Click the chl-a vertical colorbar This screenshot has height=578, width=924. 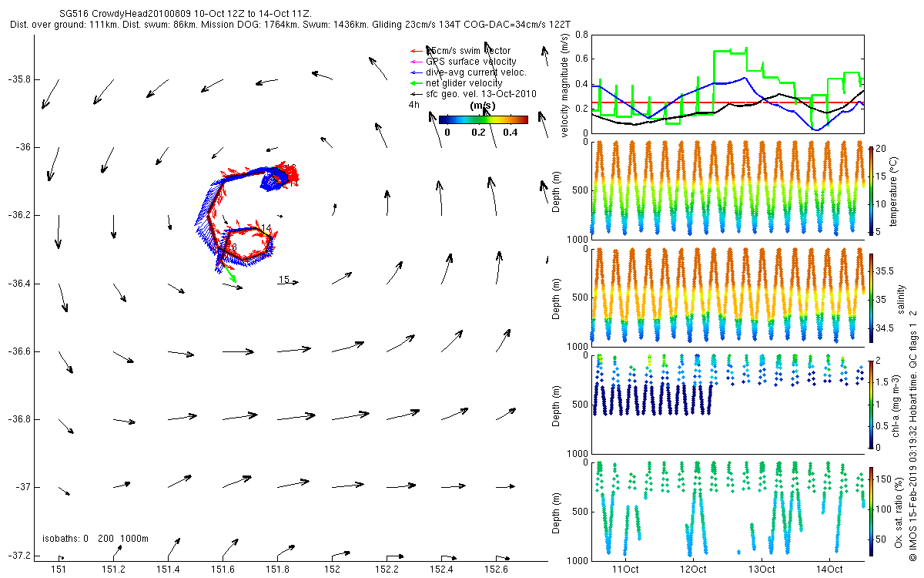pos(871,404)
